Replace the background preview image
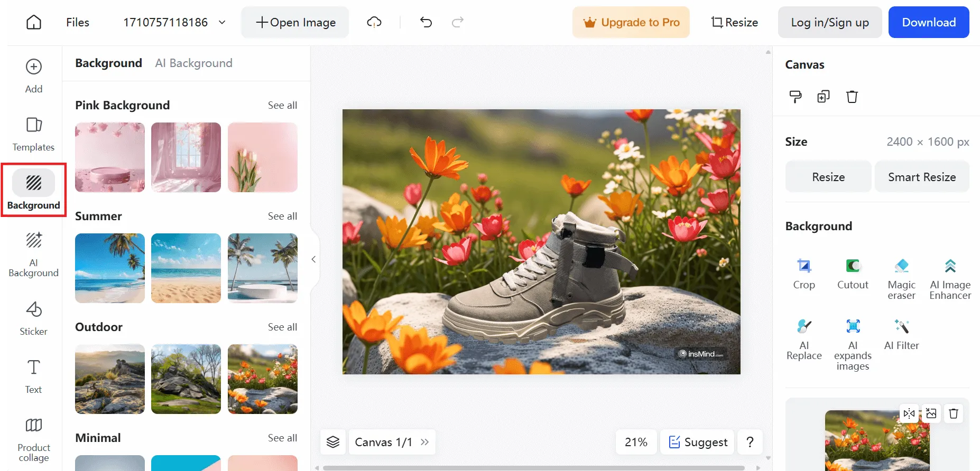This screenshot has height=471, width=980. coord(931,413)
